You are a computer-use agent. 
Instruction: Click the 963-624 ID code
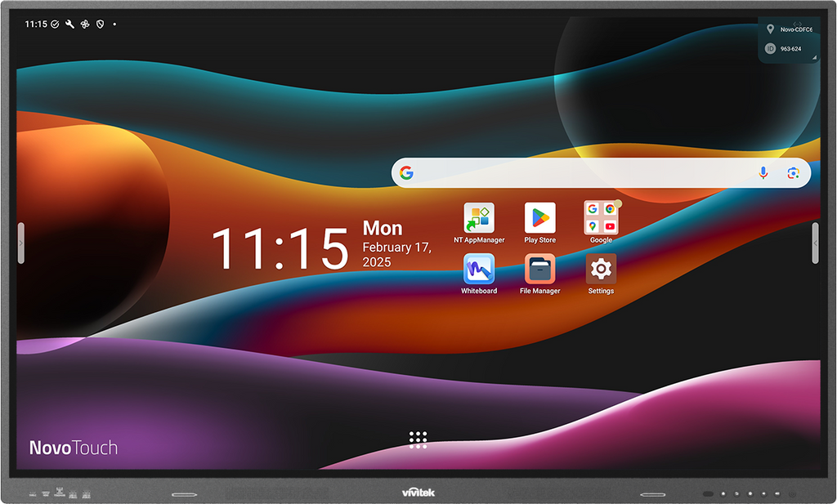click(790, 49)
